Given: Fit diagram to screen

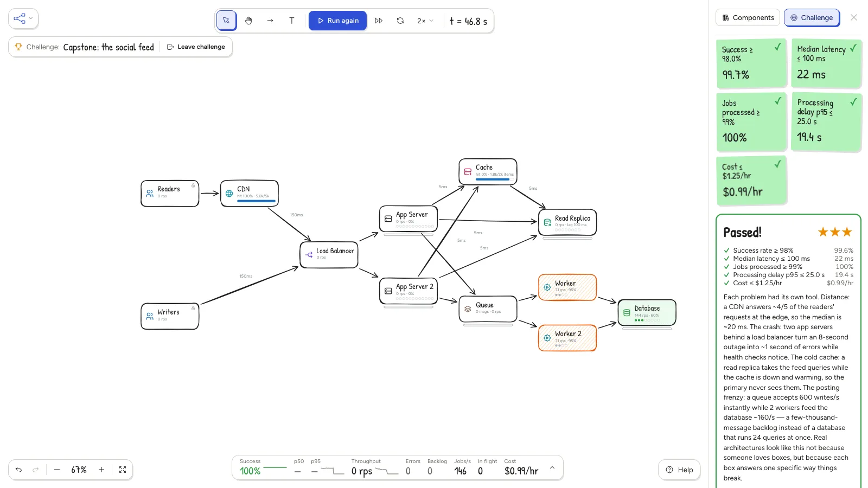Looking at the screenshot, I should [123, 470].
